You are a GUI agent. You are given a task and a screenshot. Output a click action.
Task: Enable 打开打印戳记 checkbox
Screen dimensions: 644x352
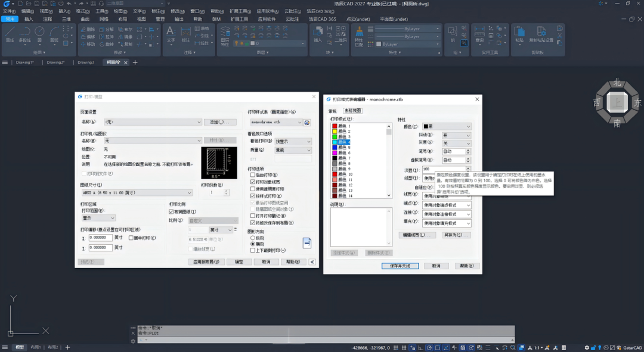click(253, 216)
